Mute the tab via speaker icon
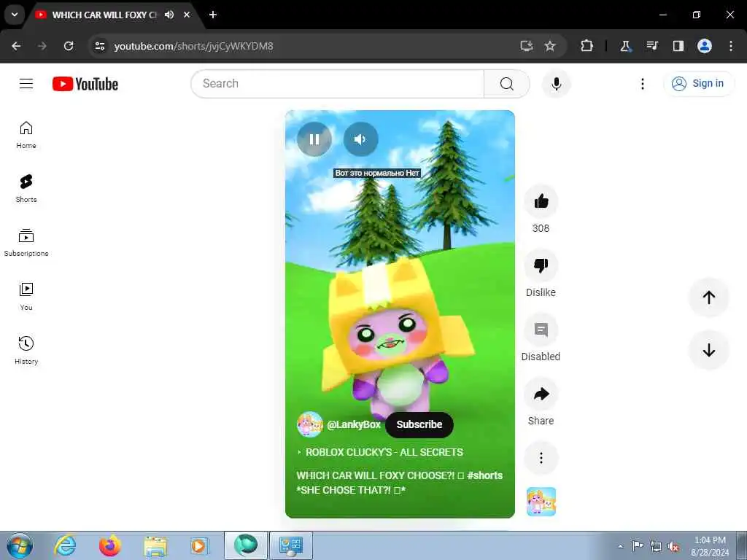 pos(169,15)
